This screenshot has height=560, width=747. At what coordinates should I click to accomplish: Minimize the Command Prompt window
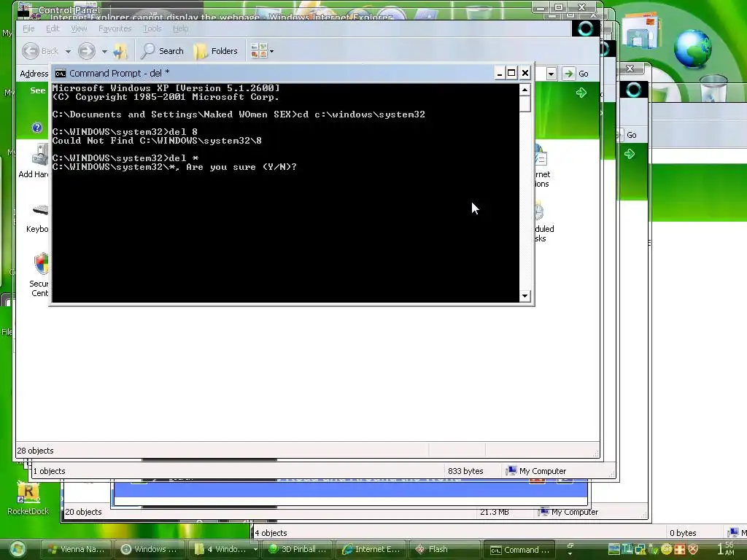coord(499,74)
